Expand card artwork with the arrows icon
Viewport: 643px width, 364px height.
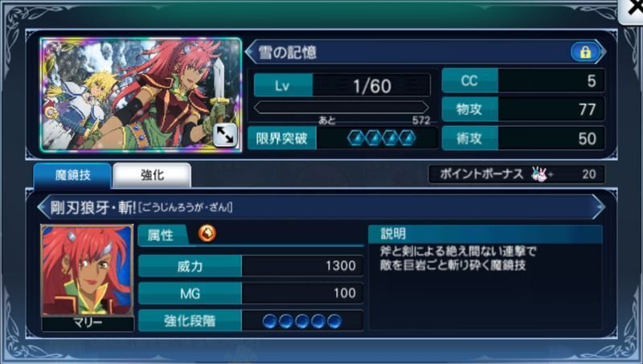(225, 135)
